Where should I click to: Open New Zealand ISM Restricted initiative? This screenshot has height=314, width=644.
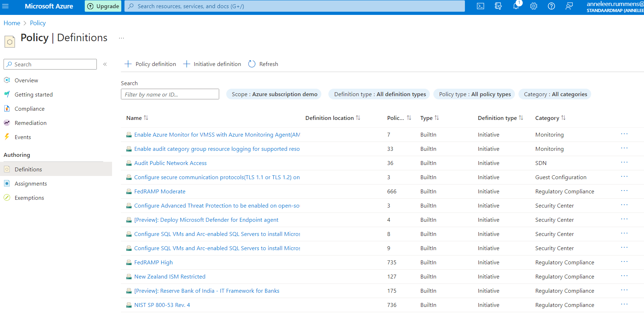click(x=170, y=277)
